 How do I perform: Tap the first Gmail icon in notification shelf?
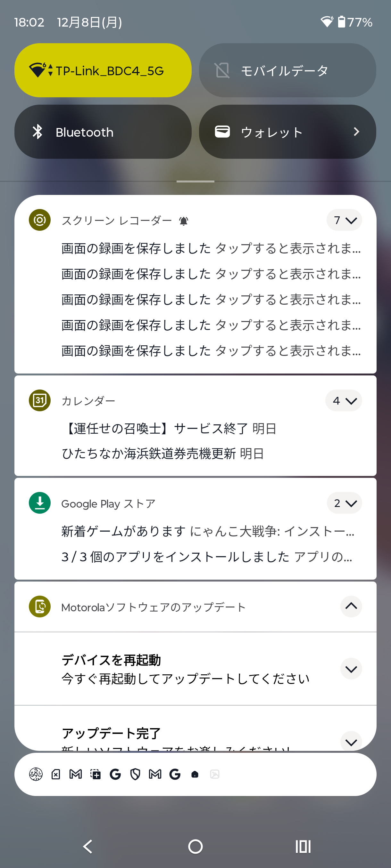76,774
